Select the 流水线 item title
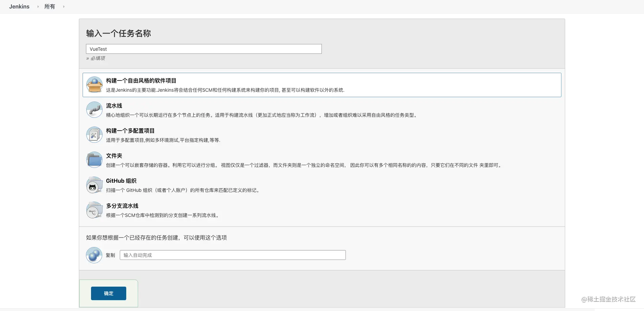The width and height of the screenshot is (644, 311). click(x=114, y=106)
